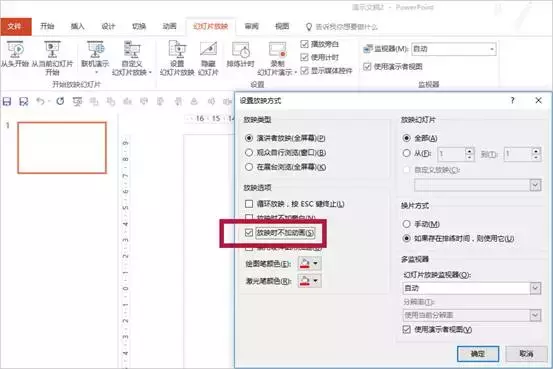Select slide 1 thumbnail in panel
The width and height of the screenshot is (553, 369).
click(62, 147)
